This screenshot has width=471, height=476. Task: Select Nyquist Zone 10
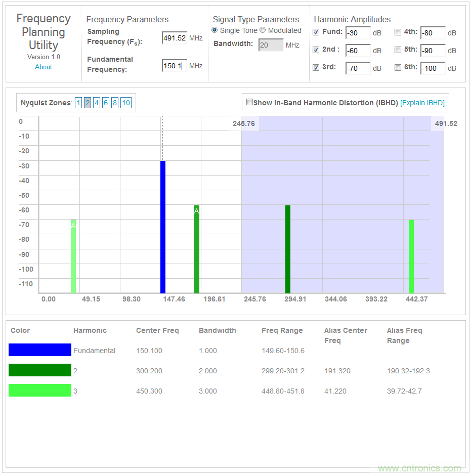126,103
